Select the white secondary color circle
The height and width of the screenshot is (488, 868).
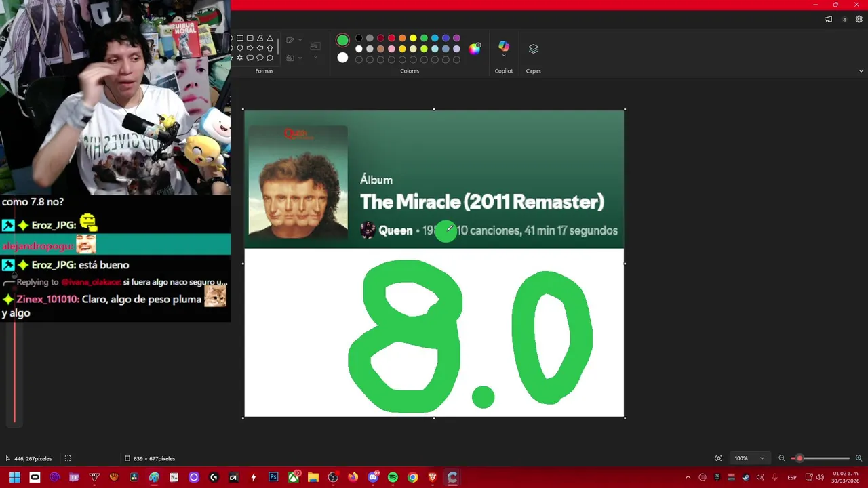(342, 58)
